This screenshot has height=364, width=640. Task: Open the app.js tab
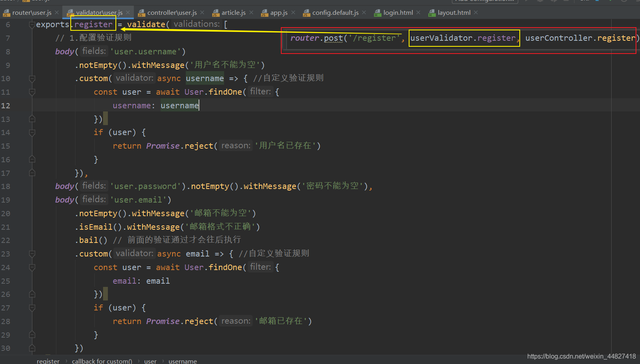pos(279,13)
